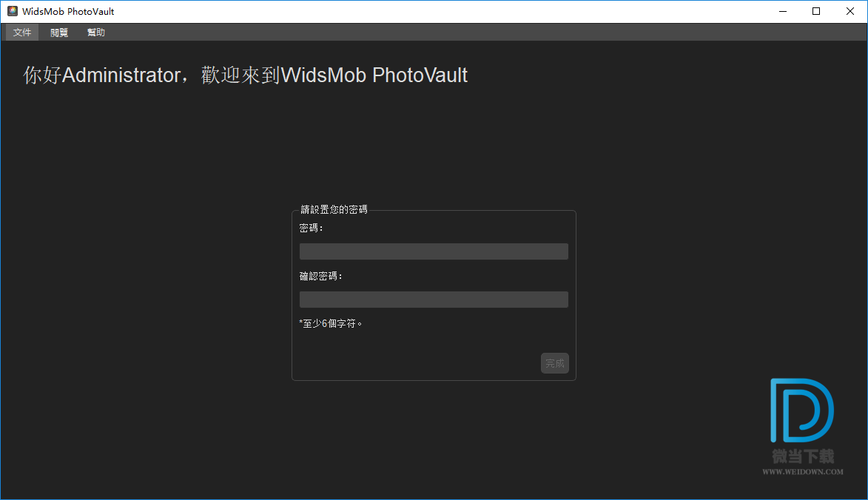Focus the 密碼 password input field
Screen dimensions: 868x500
(x=434, y=251)
